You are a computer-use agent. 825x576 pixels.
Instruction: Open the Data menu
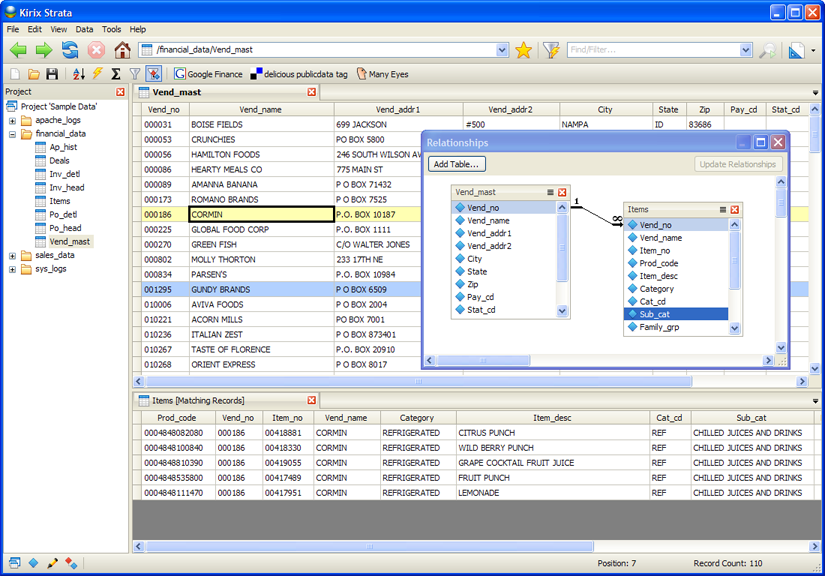click(x=84, y=29)
